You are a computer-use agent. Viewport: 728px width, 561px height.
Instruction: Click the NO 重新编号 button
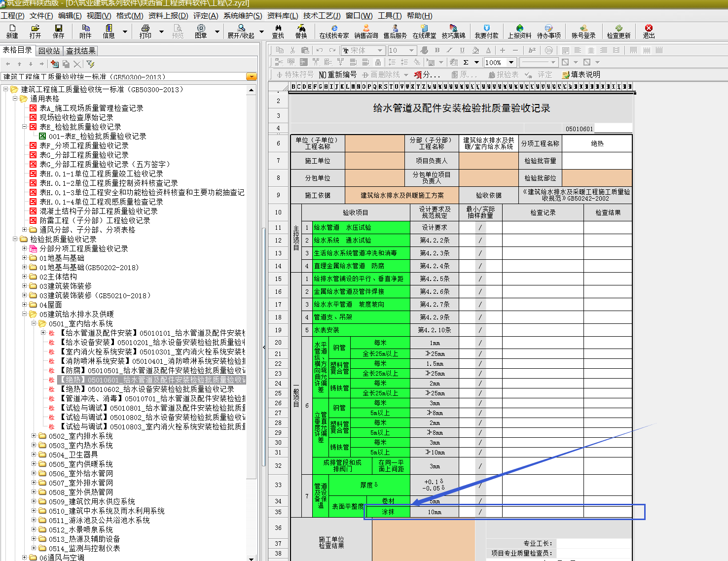click(x=338, y=74)
